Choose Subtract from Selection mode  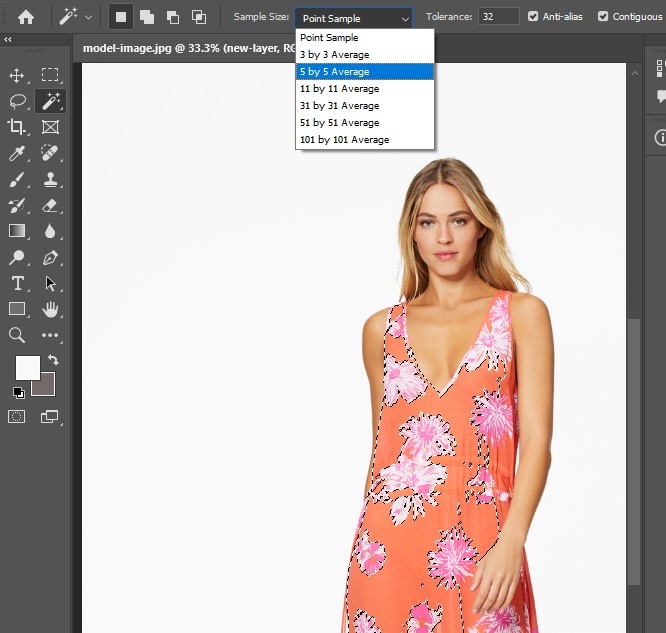click(x=173, y=17)
